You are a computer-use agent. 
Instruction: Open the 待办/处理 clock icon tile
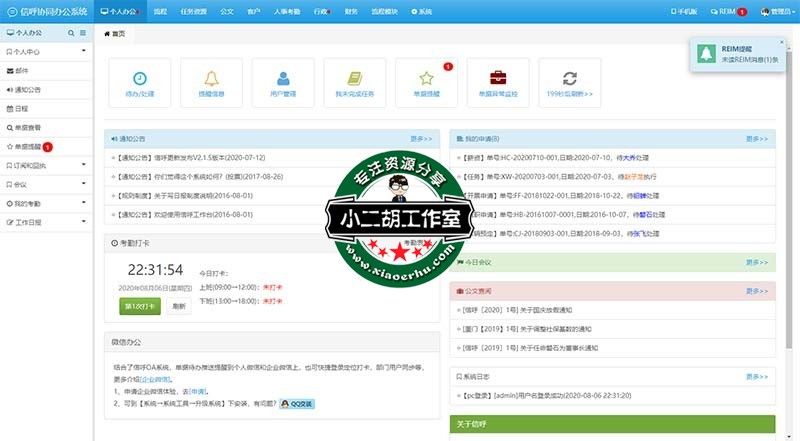(x=139, y=84)
